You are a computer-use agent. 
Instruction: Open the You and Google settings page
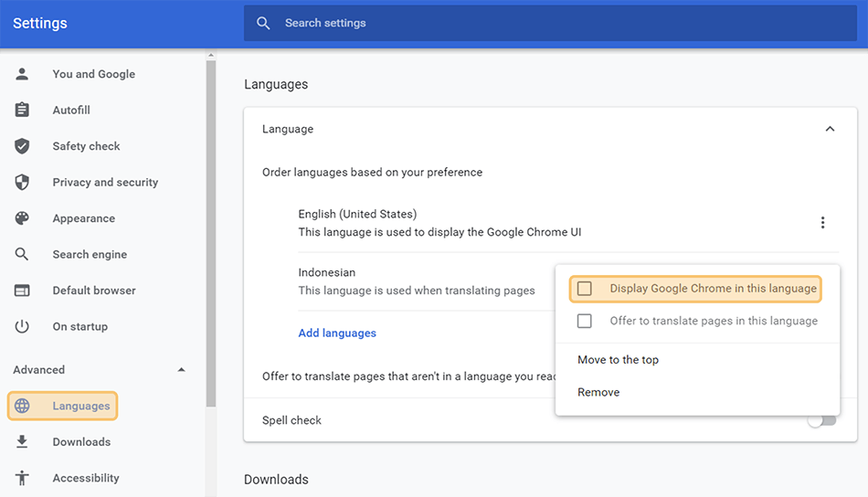94,74
